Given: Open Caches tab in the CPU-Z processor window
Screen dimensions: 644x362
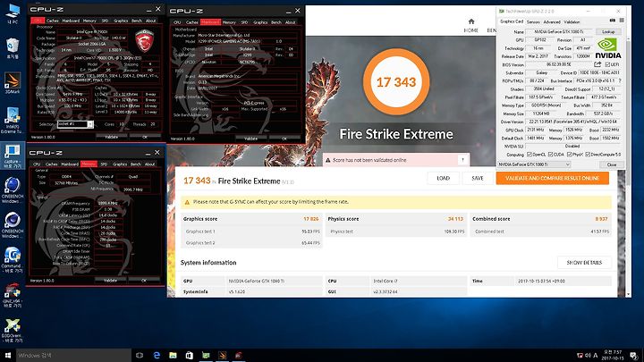Looking at the screenshot, I should (x=52, y=21).
